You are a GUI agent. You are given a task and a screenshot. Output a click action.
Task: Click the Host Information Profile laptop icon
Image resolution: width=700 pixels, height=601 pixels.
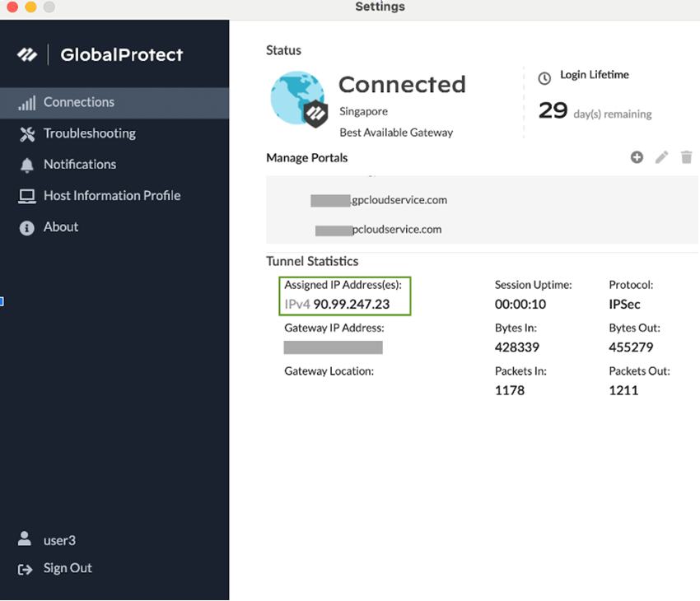coord(27,196)
